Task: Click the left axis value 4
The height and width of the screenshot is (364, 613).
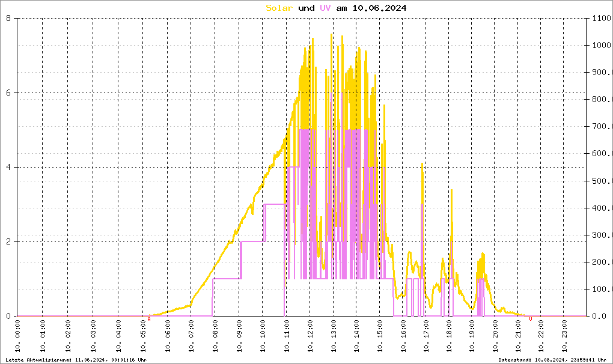Action: (8, 168)
